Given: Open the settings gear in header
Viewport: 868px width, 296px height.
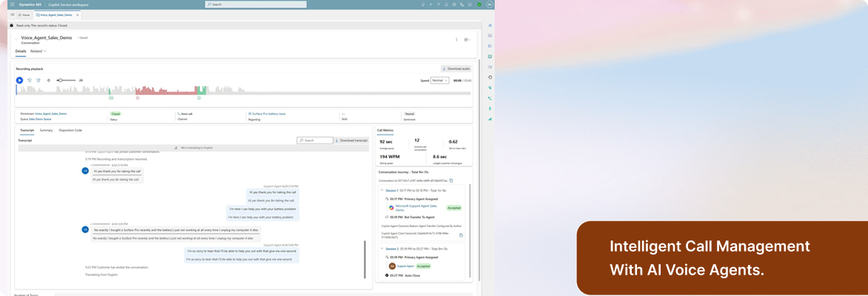Looking at the screenshot, I should [x=455, y=4].
